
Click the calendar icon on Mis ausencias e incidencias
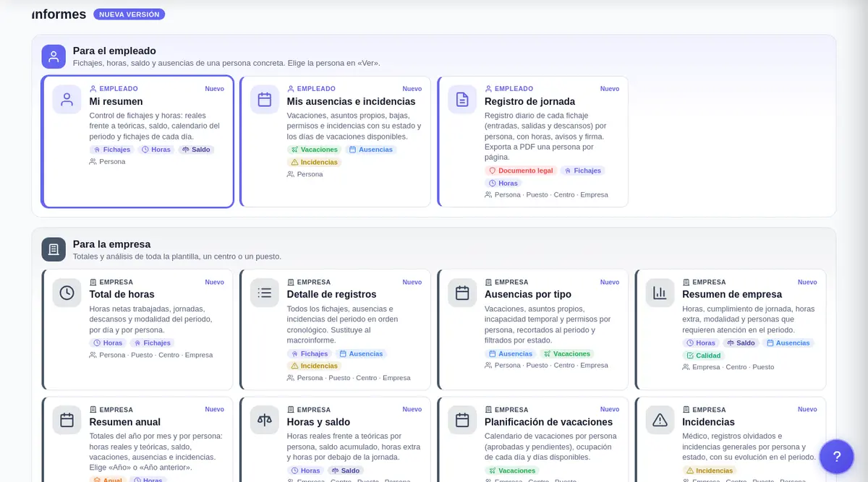click(265, 100)
